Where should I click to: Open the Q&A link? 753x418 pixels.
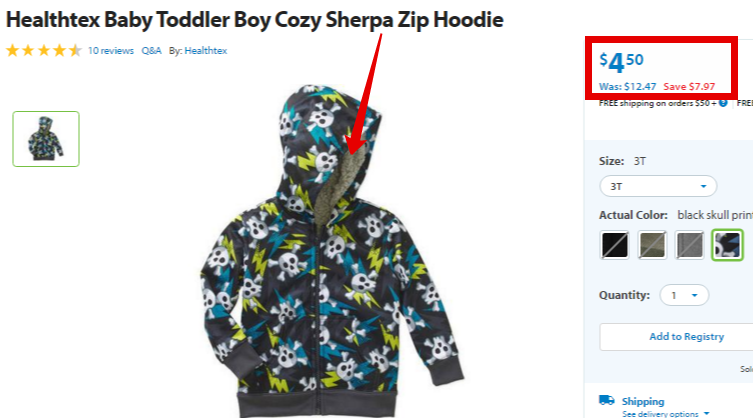[151, 50]
